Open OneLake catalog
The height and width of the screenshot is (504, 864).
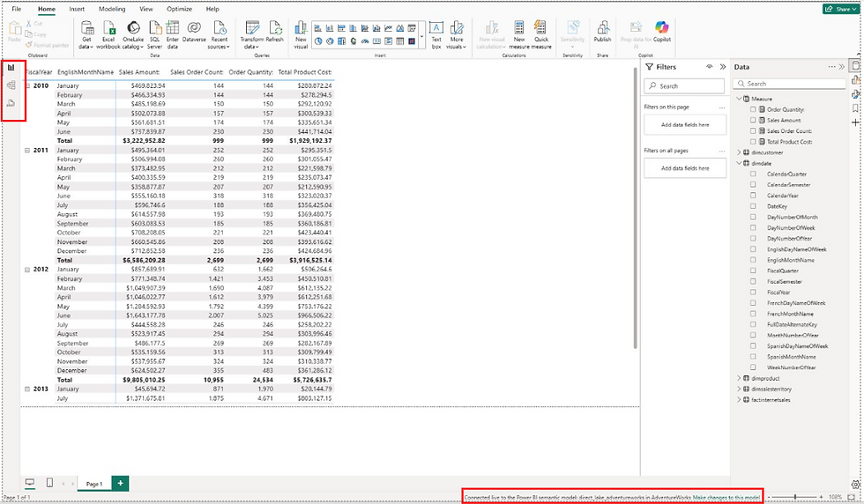coord(133,35)
